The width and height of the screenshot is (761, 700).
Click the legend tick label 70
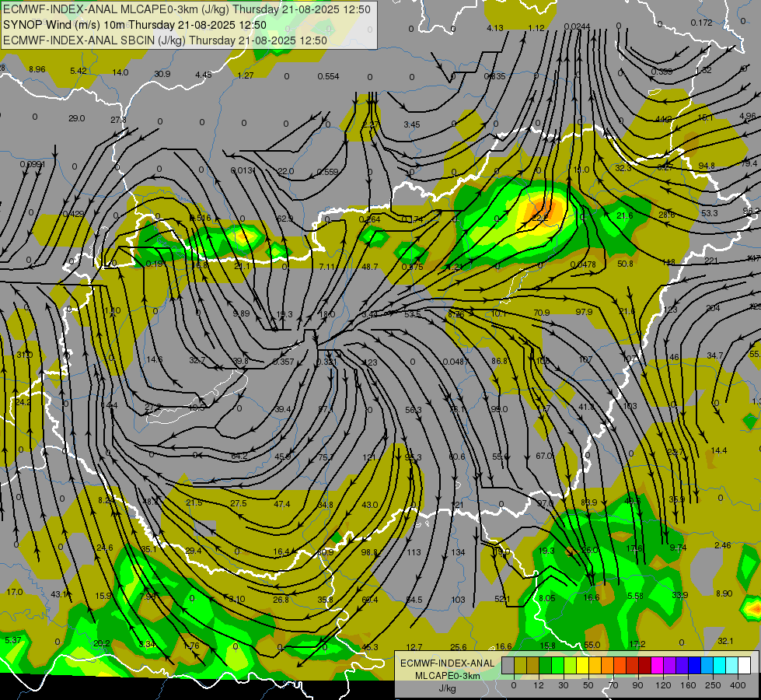point(613,685)
